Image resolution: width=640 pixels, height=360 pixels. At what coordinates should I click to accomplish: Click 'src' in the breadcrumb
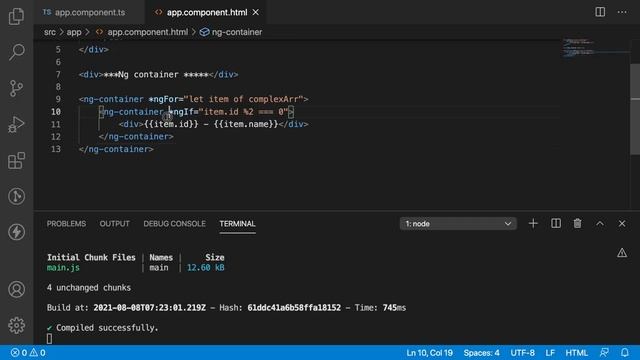50,32
